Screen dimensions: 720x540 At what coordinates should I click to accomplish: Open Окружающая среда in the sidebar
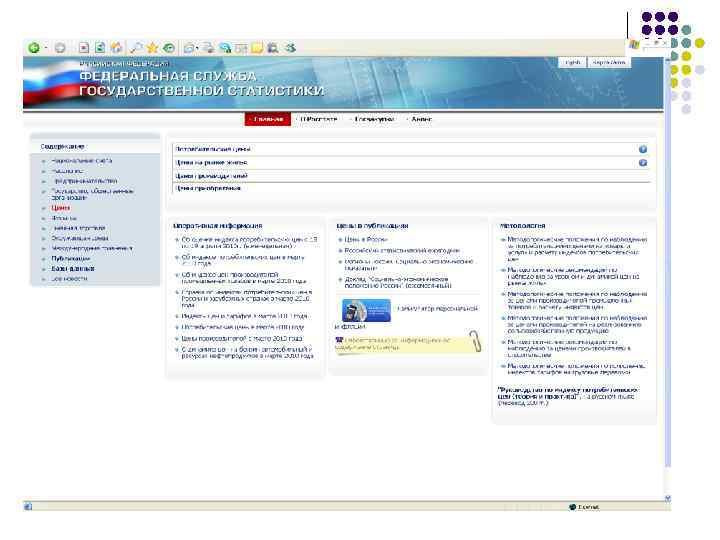(80, 238)
